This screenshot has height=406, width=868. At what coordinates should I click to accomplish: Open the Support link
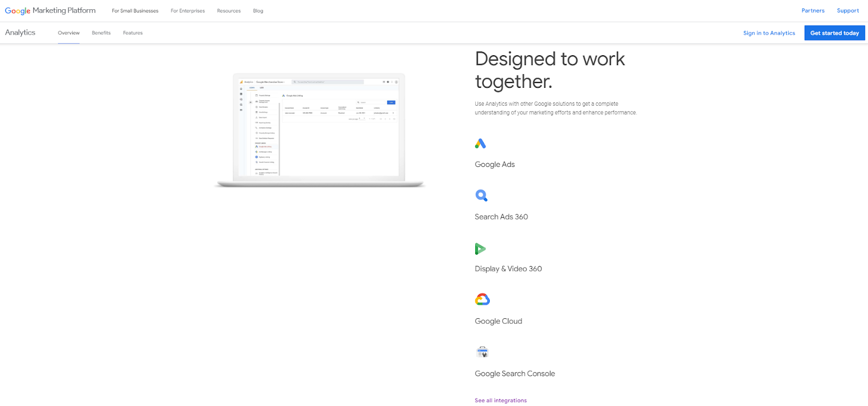coord(848,11)
